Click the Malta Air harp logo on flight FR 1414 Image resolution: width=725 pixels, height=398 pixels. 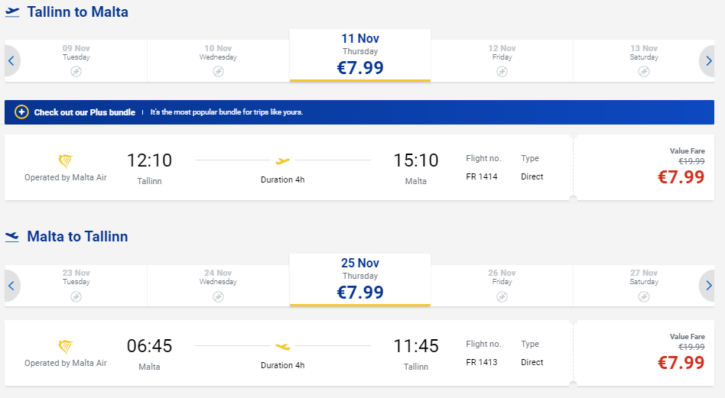(65, 160)
